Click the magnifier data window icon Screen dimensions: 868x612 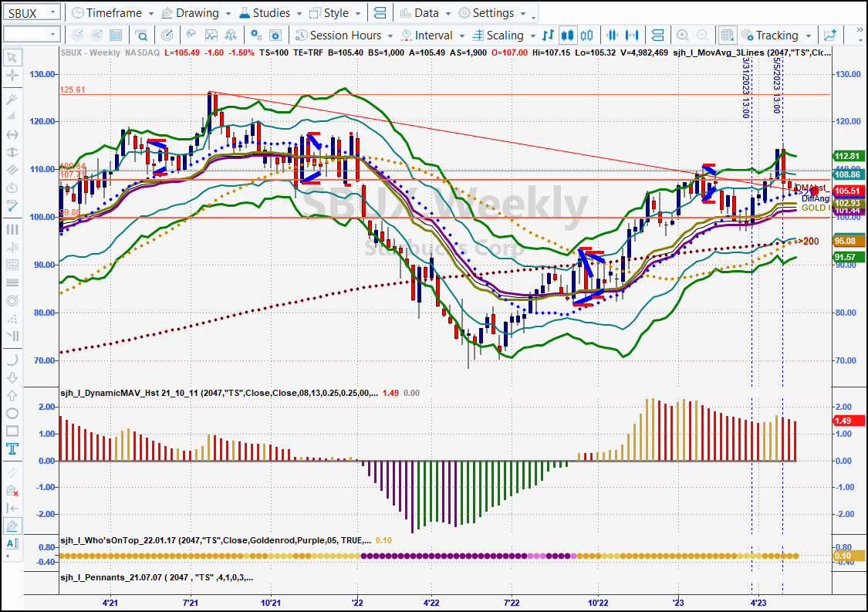tap(141, 36)
